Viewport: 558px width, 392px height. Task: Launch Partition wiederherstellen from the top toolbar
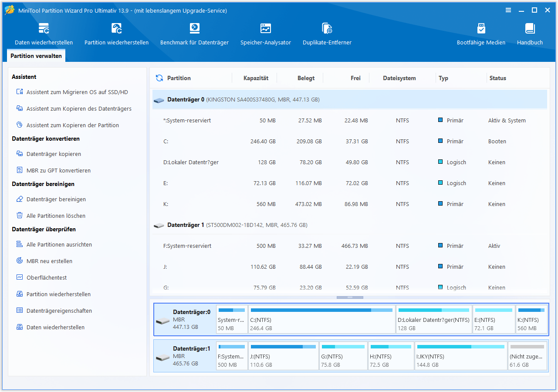click(x=116, y=34)
